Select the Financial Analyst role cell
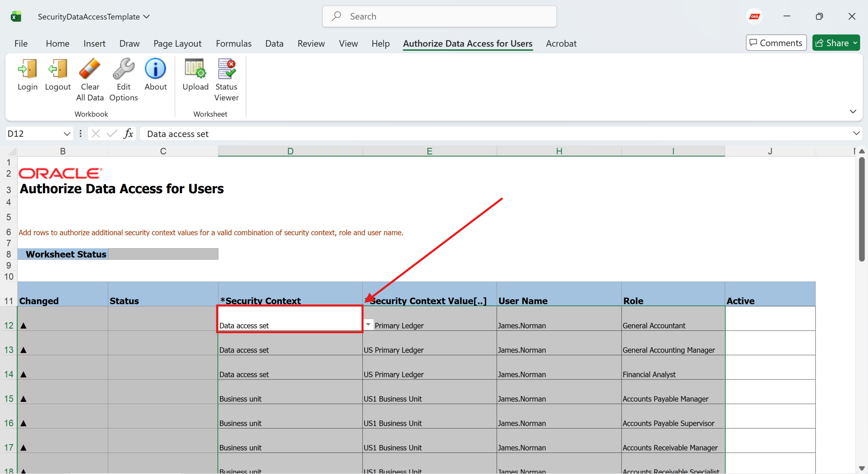The width and height of the screenshot is (868, 474). [x=673, y=368]
